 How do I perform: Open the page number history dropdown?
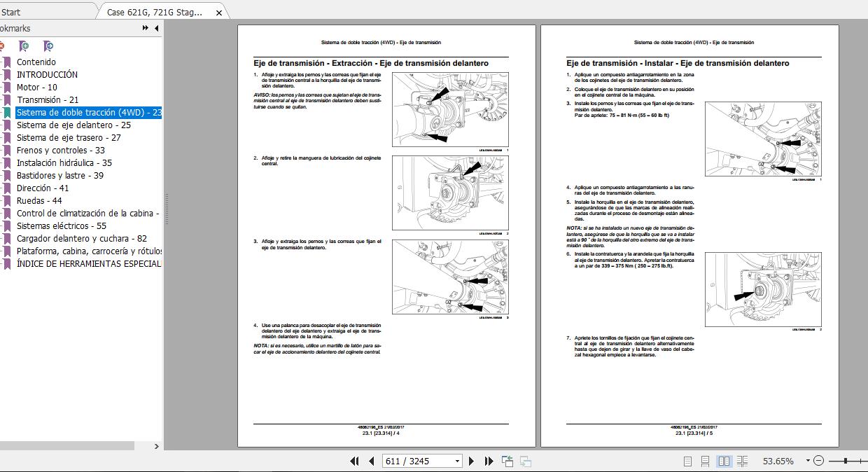(x=458, y=461)
